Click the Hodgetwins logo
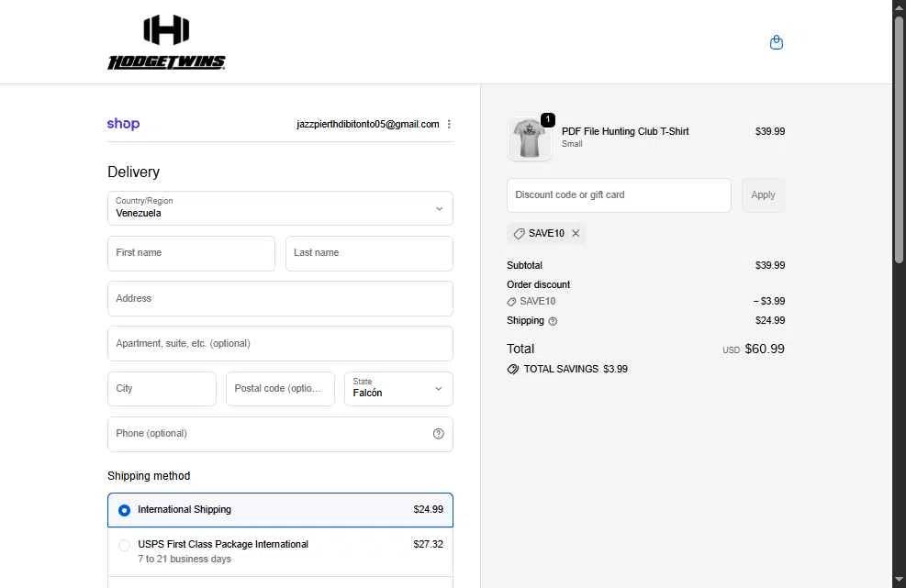The width and height of the screenshot is (906, 588). [x=166, y=42]
